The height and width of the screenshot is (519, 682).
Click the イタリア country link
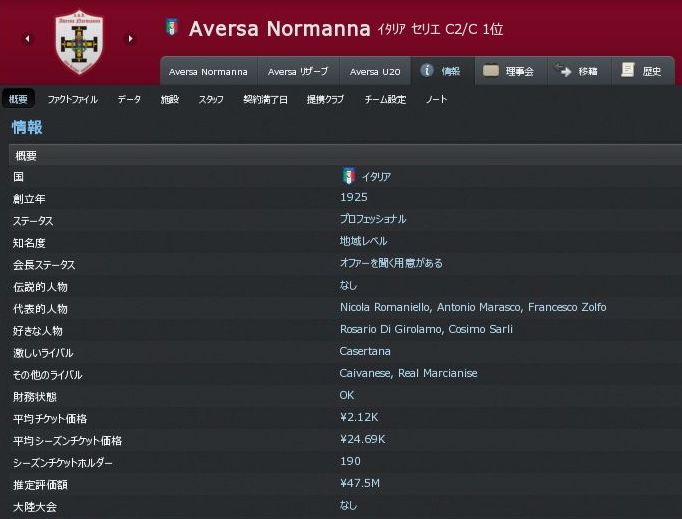click(376, 176)
